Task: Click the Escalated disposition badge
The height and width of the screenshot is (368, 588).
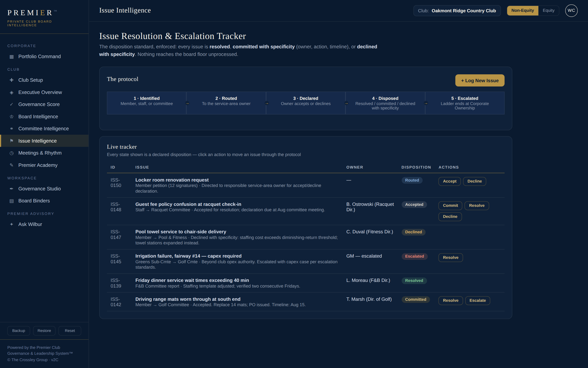Action: pos(414,256)
